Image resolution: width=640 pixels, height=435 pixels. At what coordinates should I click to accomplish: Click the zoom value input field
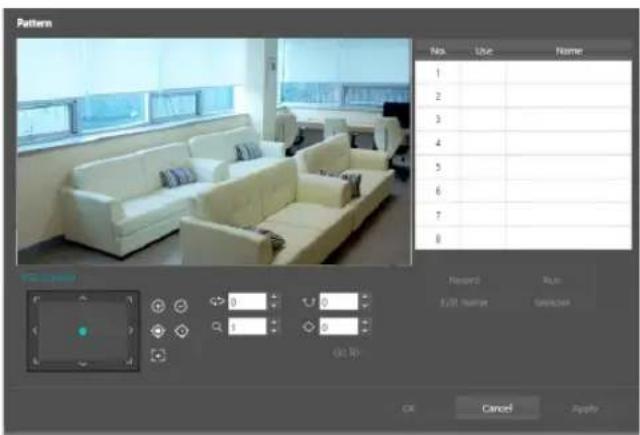pos(247,326)
